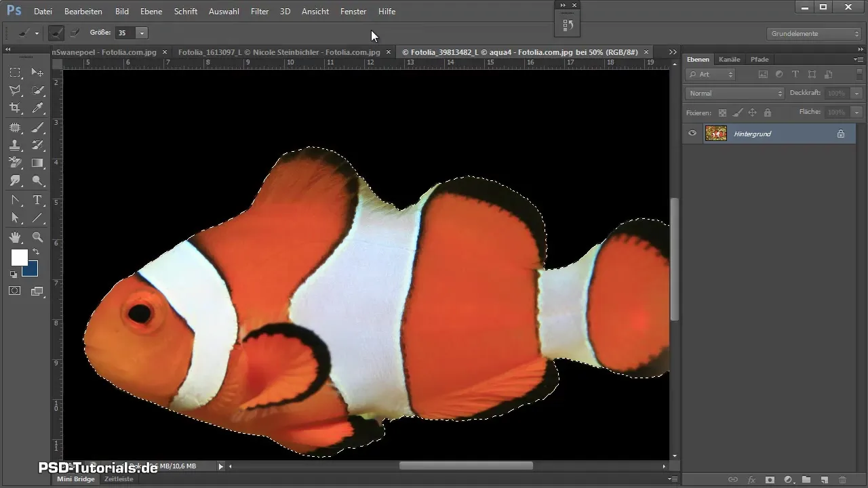Filter layers by smart objects
Viewport: 868px width, 488px height.
(828, 74)
